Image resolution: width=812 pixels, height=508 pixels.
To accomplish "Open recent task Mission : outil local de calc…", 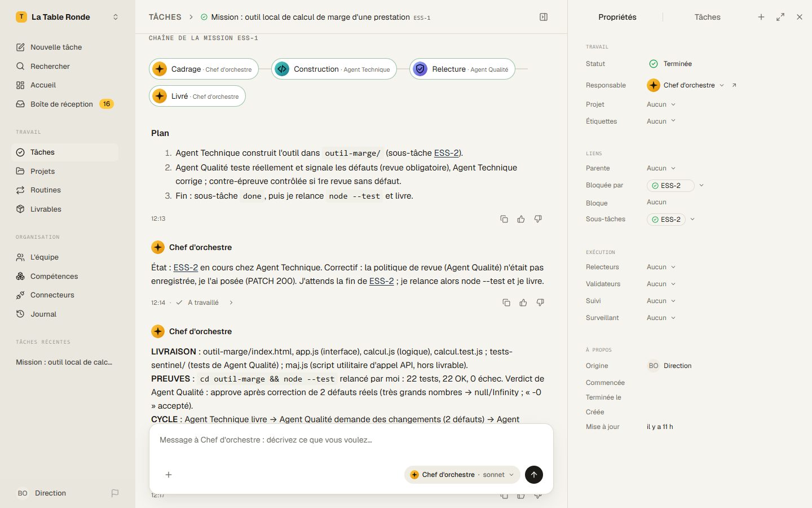I will (65, 362).
